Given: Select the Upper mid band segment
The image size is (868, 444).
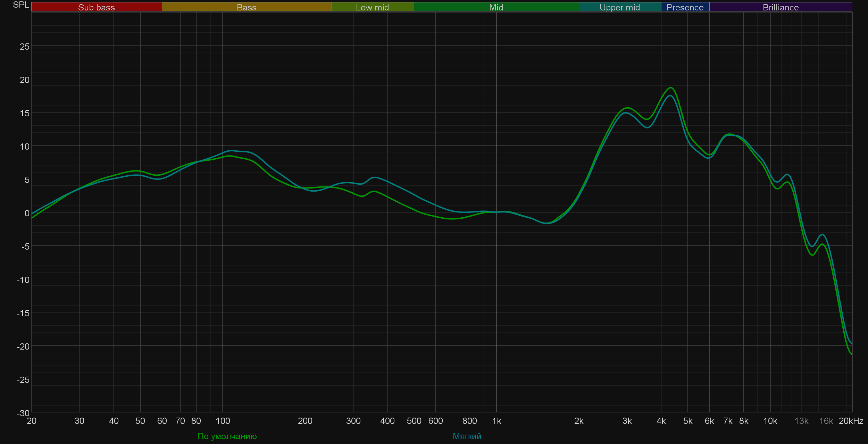Looking at the screenshot, I should [619, 7].
